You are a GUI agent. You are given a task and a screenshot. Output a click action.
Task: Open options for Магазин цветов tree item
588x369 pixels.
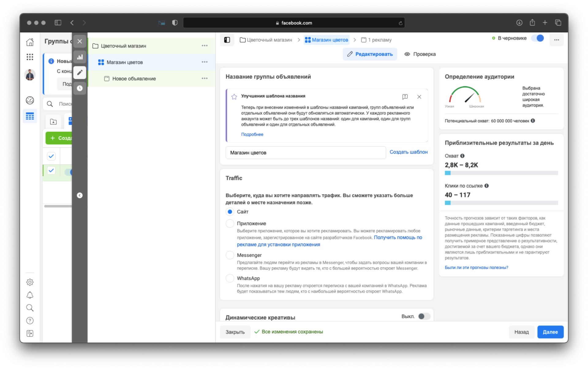(205, 62)
